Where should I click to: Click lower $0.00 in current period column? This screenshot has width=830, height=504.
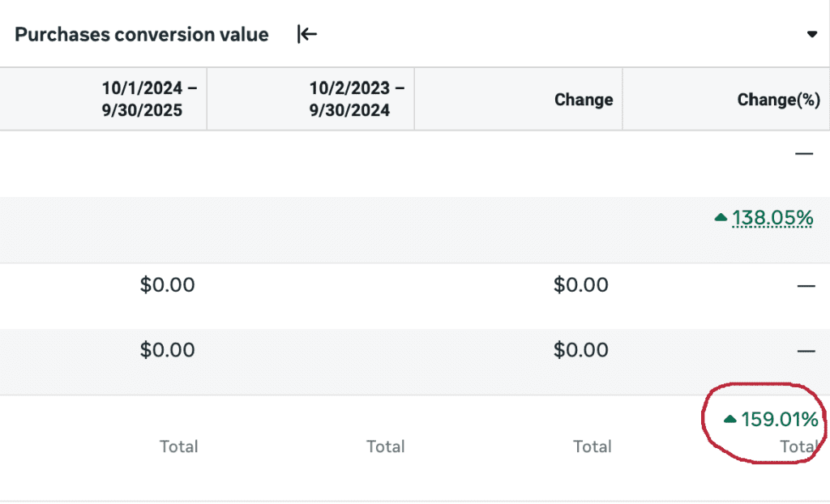[x=168, y=350]
